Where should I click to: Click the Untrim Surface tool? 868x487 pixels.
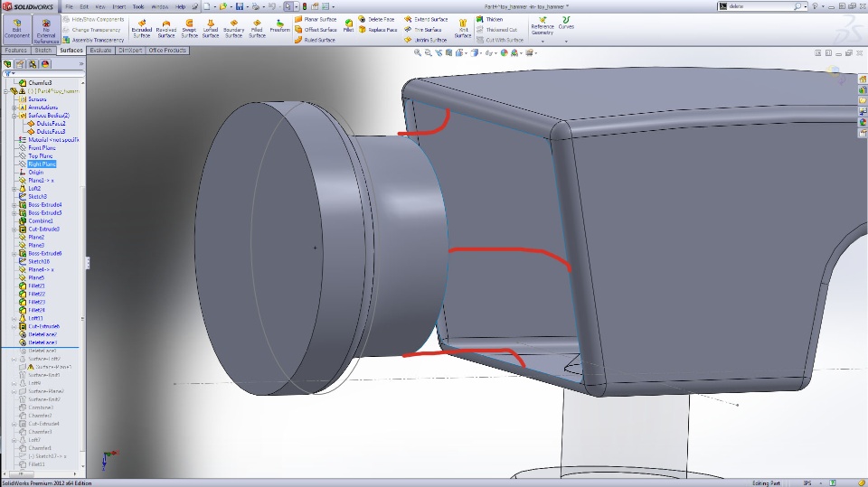pyautogui.click(x=425, y=40)
